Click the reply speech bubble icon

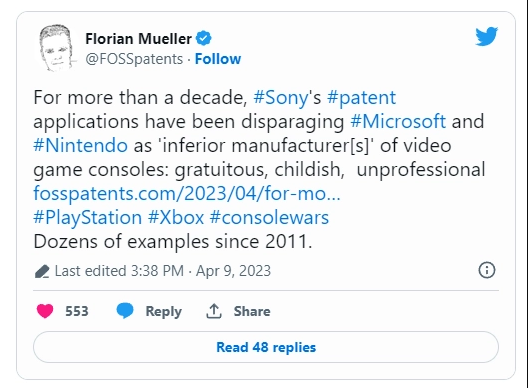pos(125,311)
